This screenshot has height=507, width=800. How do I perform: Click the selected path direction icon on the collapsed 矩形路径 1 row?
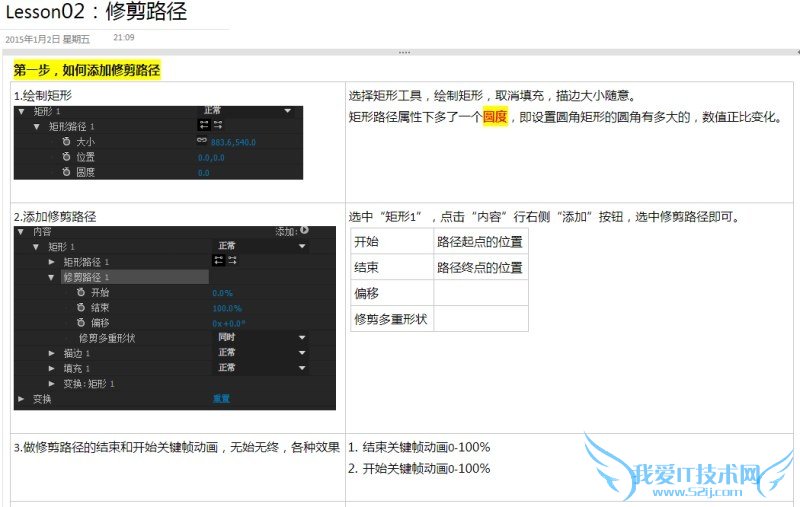[x=218, y=260]
